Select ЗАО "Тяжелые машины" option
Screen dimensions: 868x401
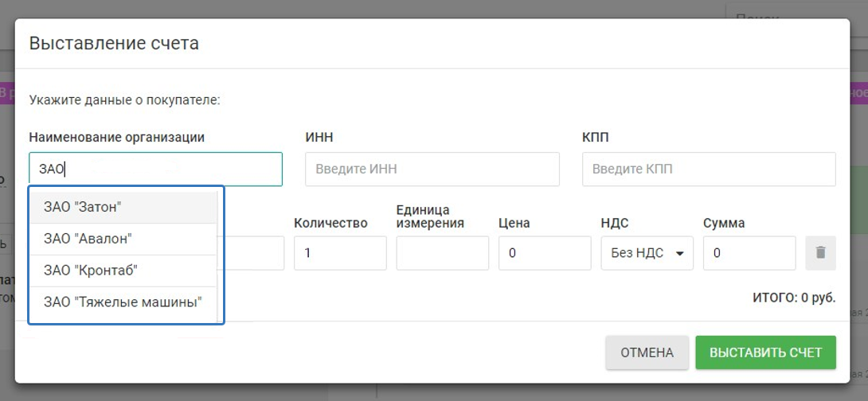[123, 302]
